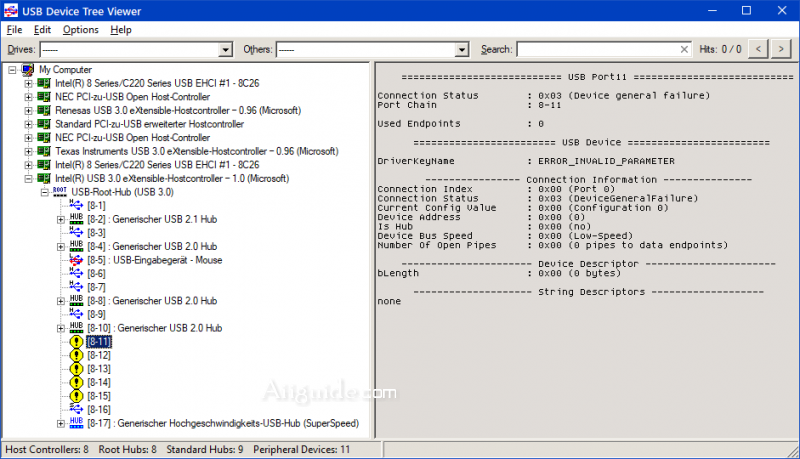Click host controller icon for Intel USB 3.0 eXtensible-Hostcontroller
Viewport: 800px width, 459px height.
[44, 178]
